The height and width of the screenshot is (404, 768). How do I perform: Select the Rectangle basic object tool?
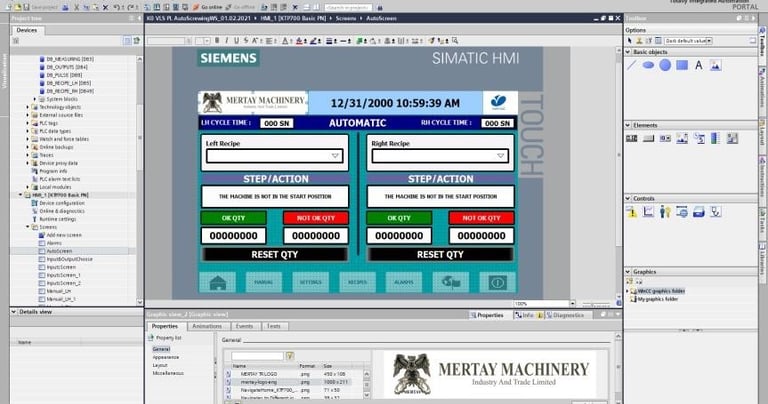[x=682, y=65]
